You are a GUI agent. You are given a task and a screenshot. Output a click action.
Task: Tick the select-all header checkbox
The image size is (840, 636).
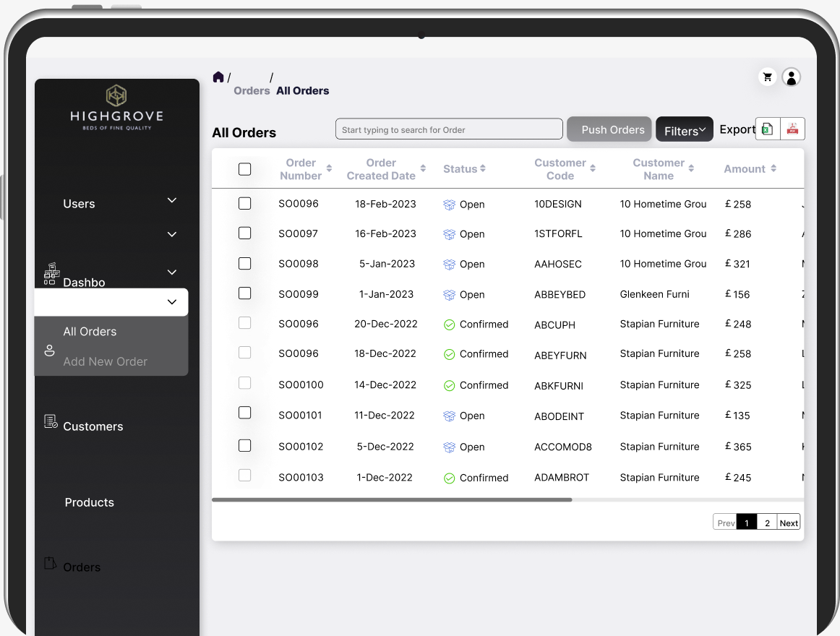[x=245, y=169]
